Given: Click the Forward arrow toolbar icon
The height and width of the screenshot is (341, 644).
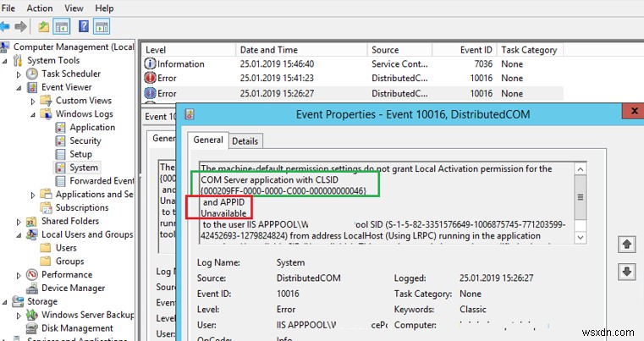Looking at the screenshot, I should click(20, 27).
